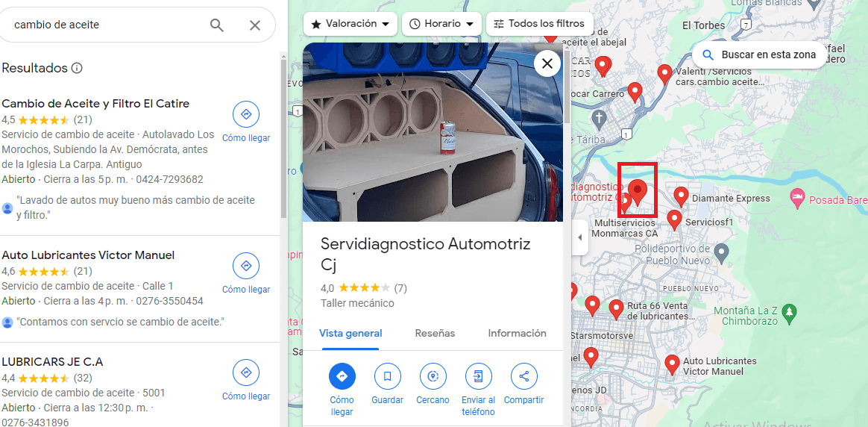This screenshot has height=427, width=868.
Task: Select the Diamante Express map pin
Action: 681,196
